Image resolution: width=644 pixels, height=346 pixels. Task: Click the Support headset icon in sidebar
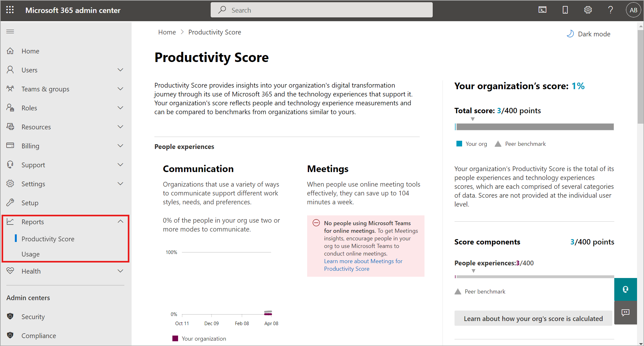click(x=10, y=165)
